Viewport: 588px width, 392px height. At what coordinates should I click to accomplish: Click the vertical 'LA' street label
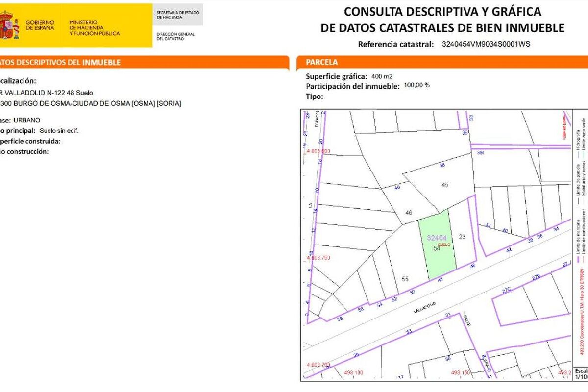click(310, 206)
